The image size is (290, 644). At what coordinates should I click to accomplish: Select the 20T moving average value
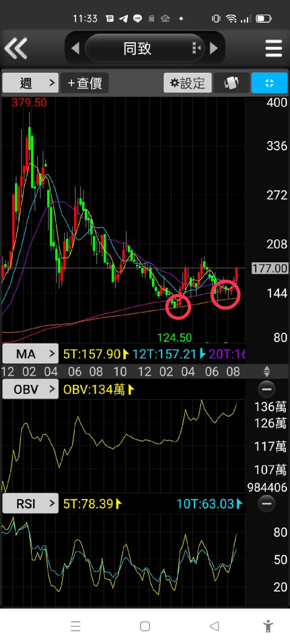click(x=227, y=354)
